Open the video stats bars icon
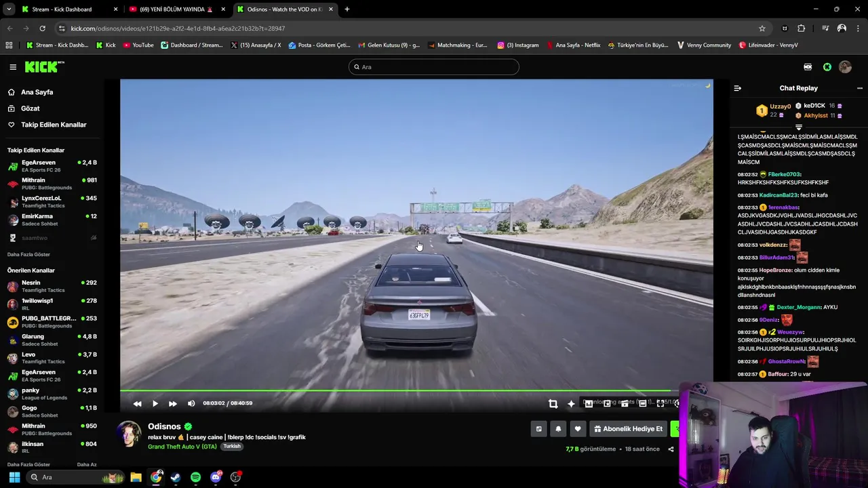This screenshot has width=868, height=488. [589, 403]
